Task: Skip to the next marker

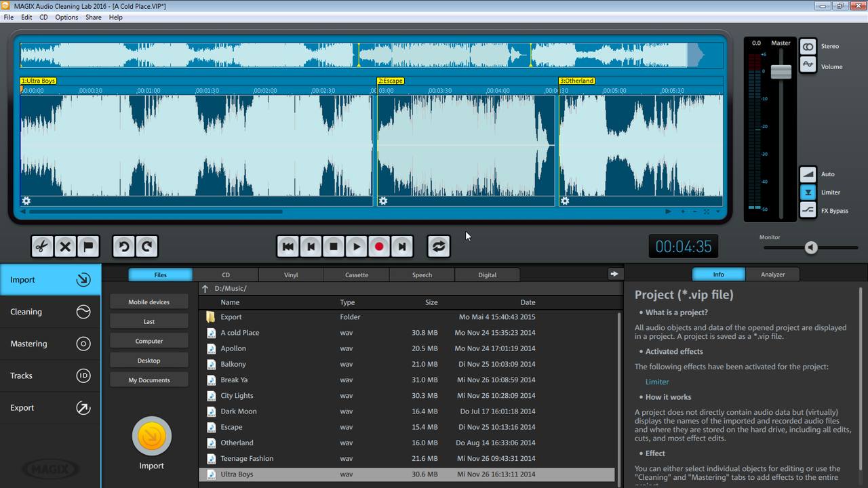Action: [402, 247]
